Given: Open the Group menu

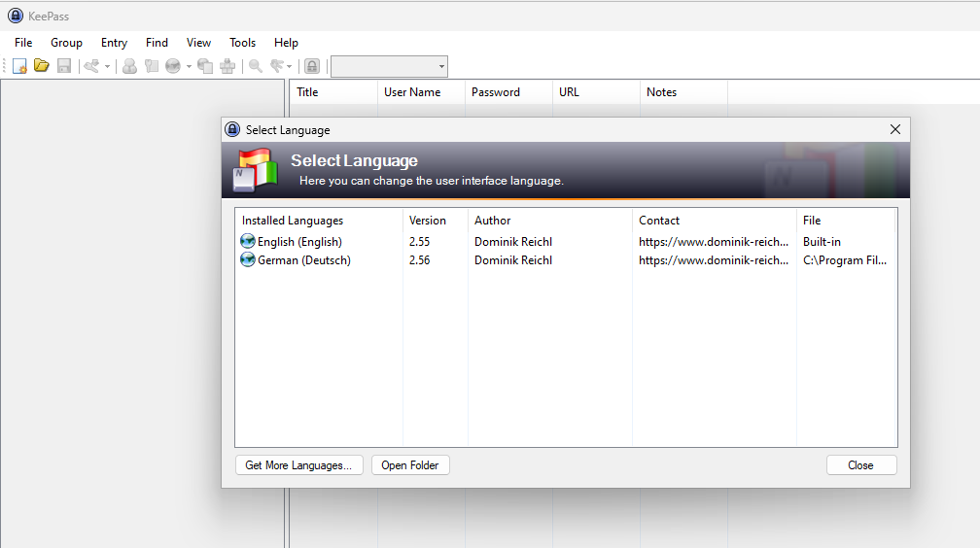Looking at the screenshot, I should pos(66,43).
